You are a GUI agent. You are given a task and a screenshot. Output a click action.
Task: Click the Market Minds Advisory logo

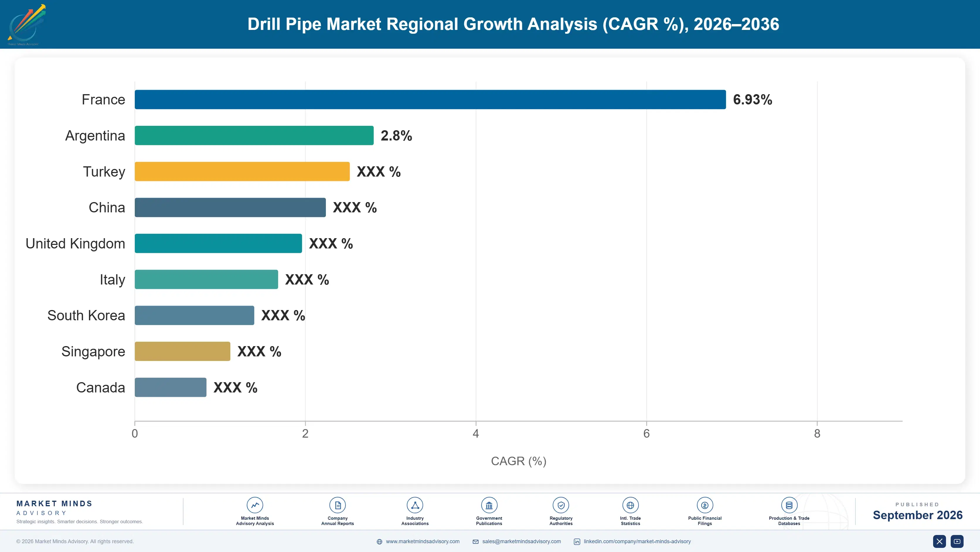(x=26, y=25)
